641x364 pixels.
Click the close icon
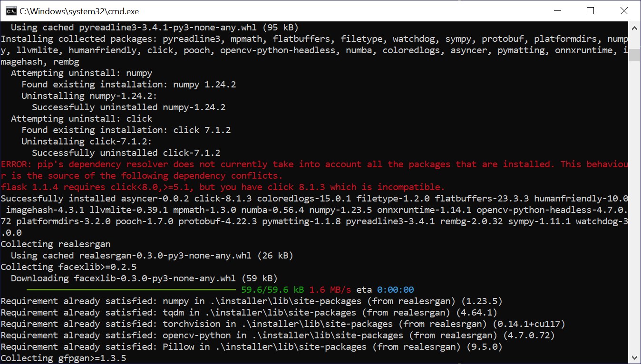(x=624, y=10)
